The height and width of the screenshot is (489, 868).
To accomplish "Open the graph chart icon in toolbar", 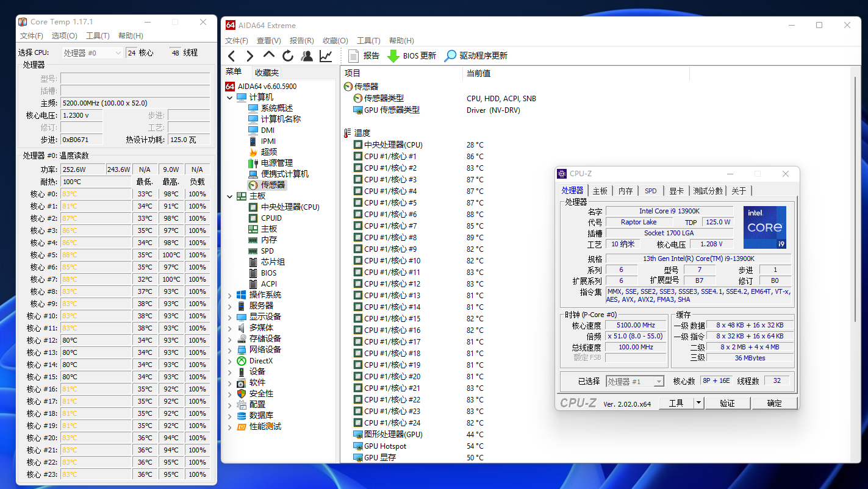I will coord(326,56).
